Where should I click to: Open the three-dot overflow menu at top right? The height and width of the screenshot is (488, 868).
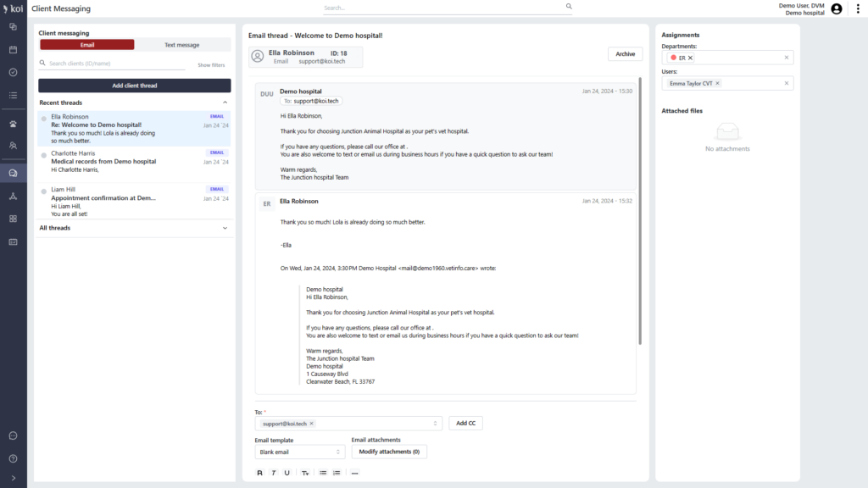[858, 8]
